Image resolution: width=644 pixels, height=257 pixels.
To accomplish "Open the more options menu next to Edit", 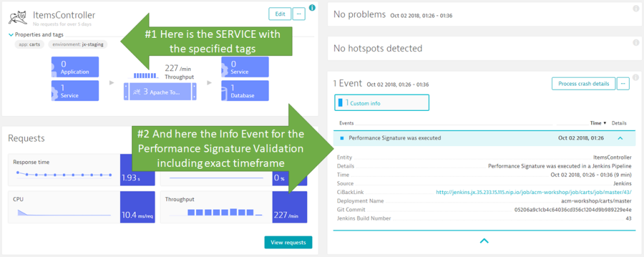I will click(x=299, y=14).
